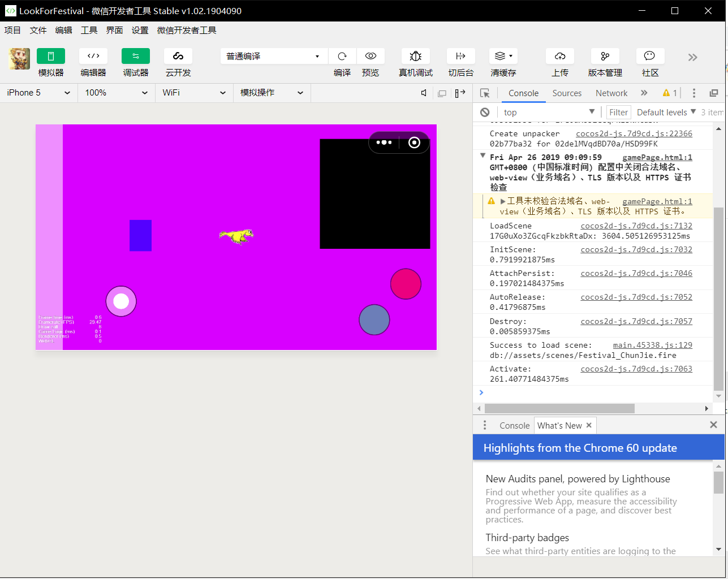Toggle the simulator panel button
This screenshot has height=579, width=728.
(51, 56)
